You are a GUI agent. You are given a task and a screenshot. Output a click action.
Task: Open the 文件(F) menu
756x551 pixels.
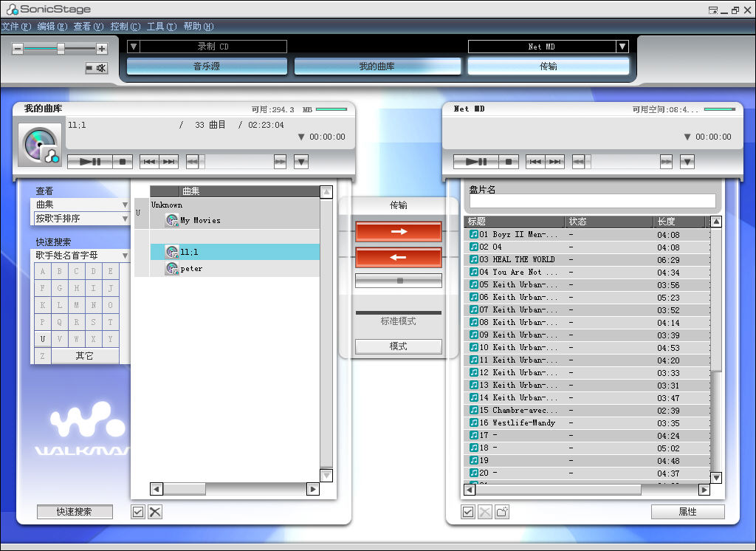pos(16,27)
